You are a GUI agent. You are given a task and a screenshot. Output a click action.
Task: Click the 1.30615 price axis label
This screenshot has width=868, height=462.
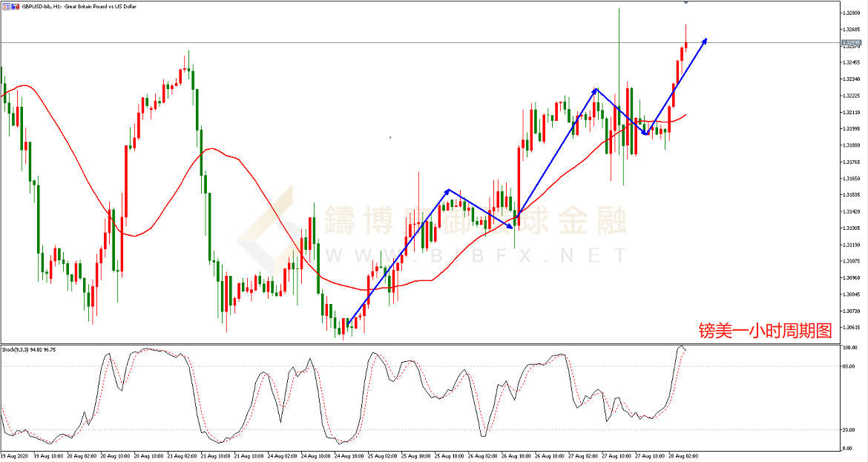pos(850,327)
